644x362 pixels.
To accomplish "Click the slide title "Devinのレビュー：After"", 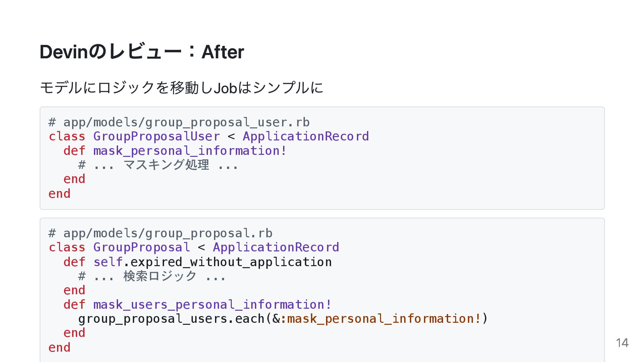I will tap(142, 52).
